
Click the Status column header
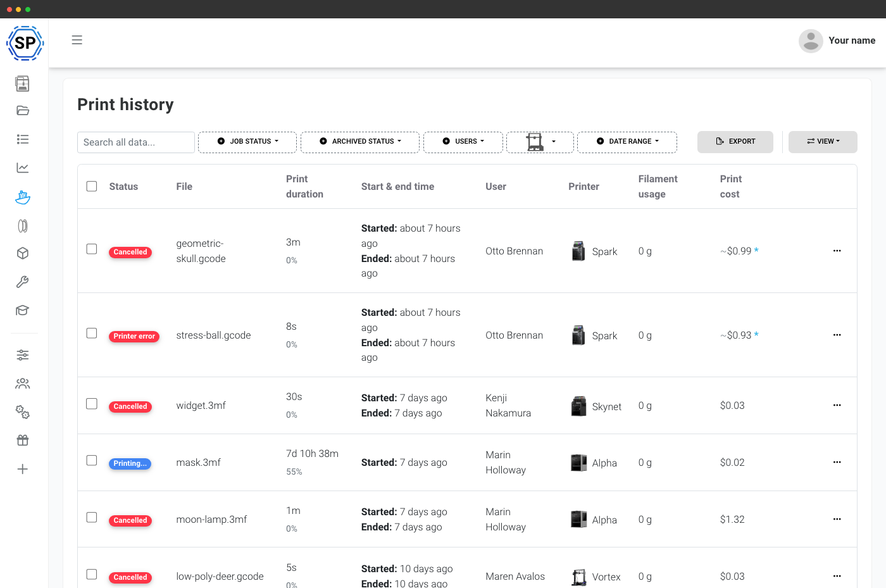[123, 187]
